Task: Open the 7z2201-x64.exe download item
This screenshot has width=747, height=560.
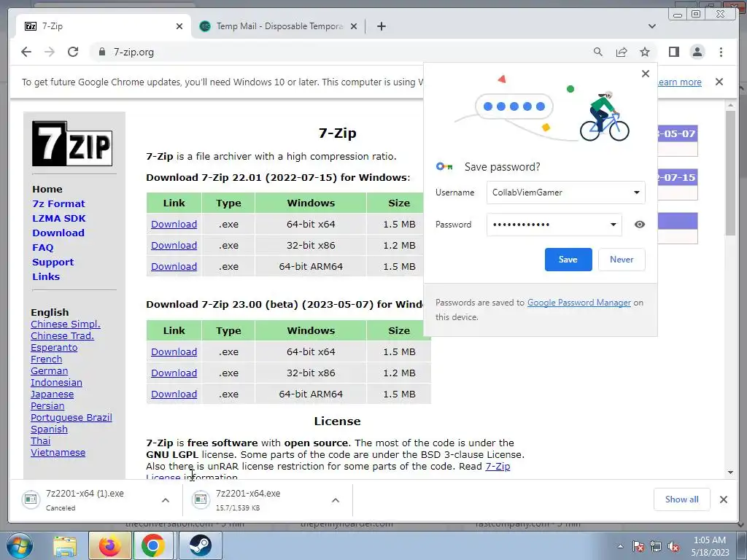Action: click(x=248, y=499)
